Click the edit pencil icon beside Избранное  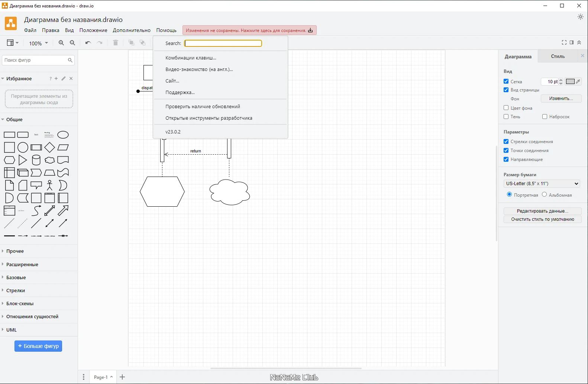(x=64, y=78)
